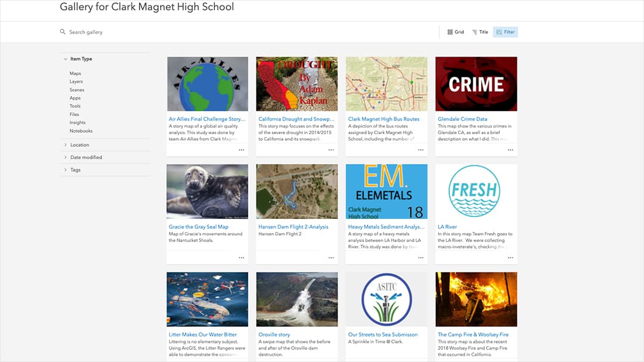Open options for LA River card

click(510, 258)
